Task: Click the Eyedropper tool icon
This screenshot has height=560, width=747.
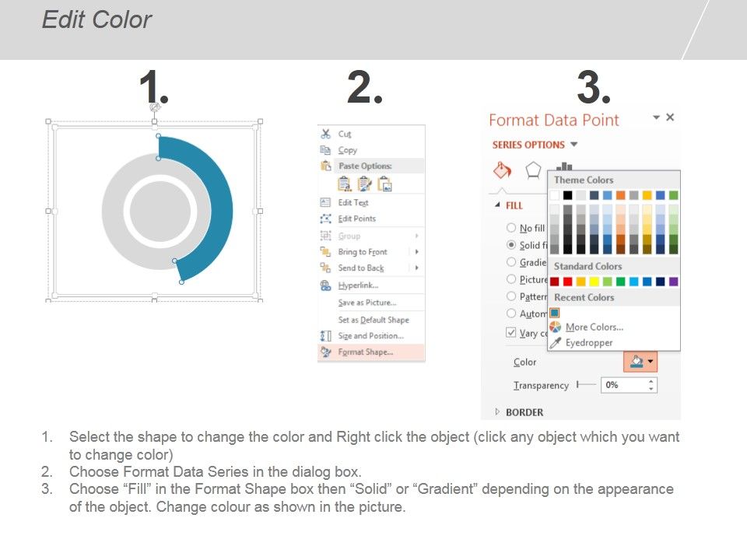Action: point(555,343)
